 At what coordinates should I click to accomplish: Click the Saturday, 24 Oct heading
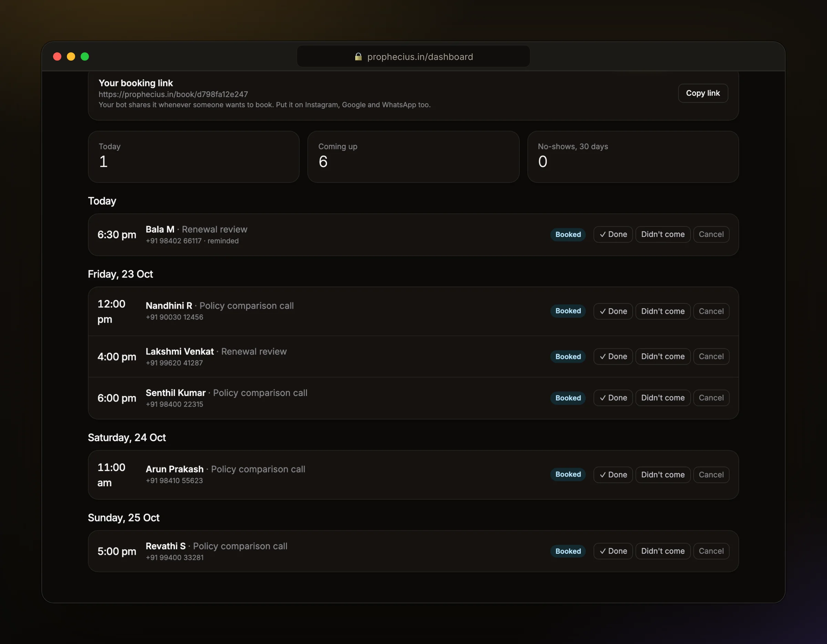pos(127,438)
